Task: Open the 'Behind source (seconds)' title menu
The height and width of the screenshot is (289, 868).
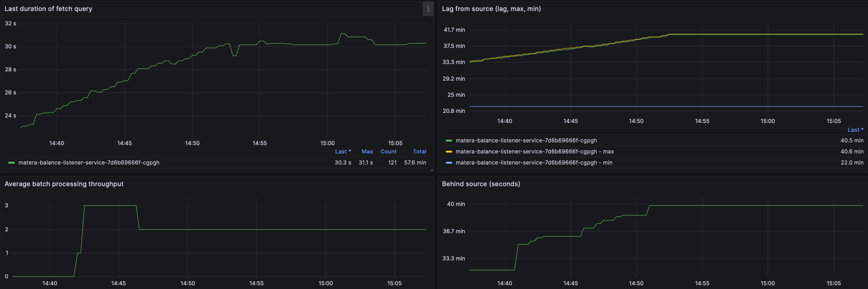Action: [481, 184]
